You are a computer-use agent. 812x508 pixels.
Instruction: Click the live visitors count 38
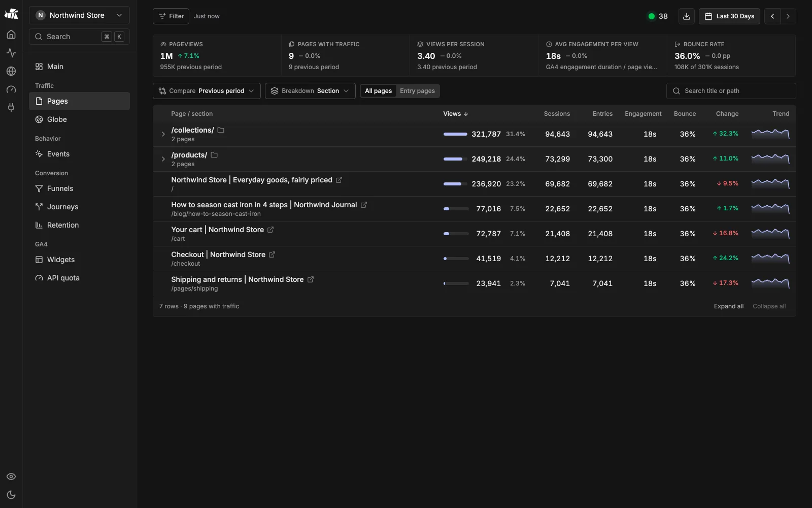coord(658,16)
